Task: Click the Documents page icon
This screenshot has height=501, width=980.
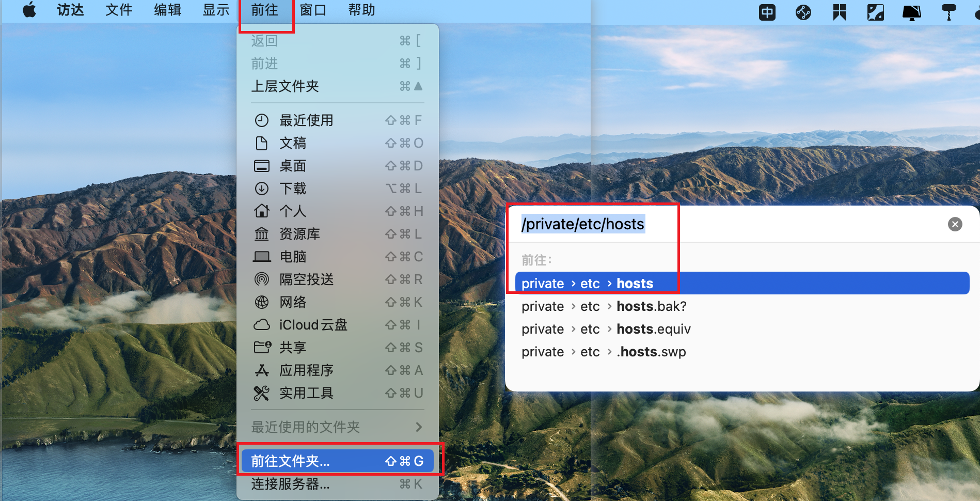Action: [x=262, y=143]
